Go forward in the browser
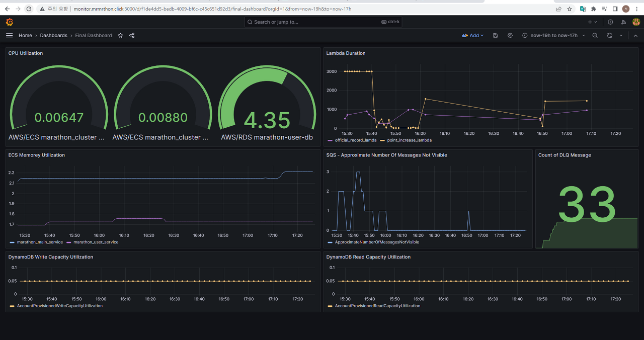The image size is (644, 340). tap(18, 9)
